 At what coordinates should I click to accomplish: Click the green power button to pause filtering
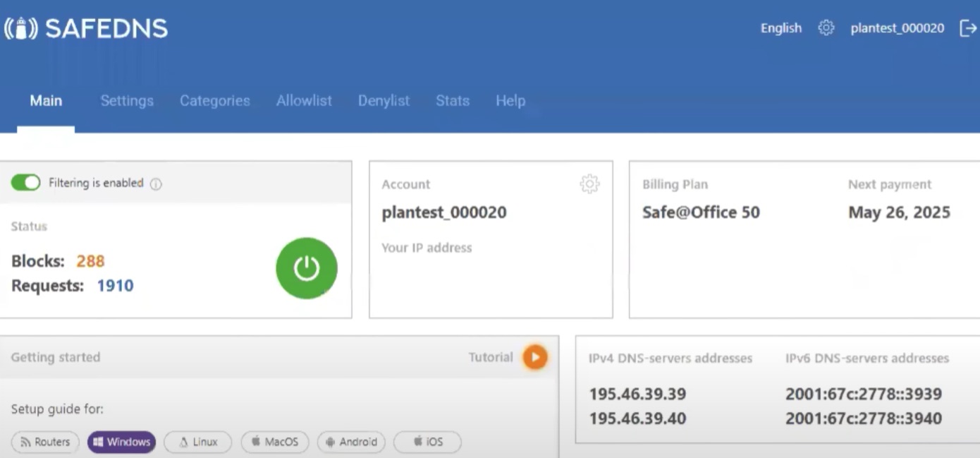point(306,268)
